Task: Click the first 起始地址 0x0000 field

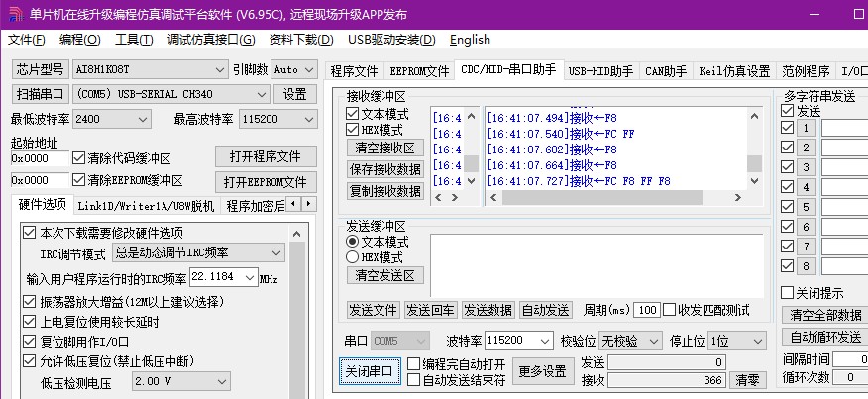Action: click(x=40, y=158)
